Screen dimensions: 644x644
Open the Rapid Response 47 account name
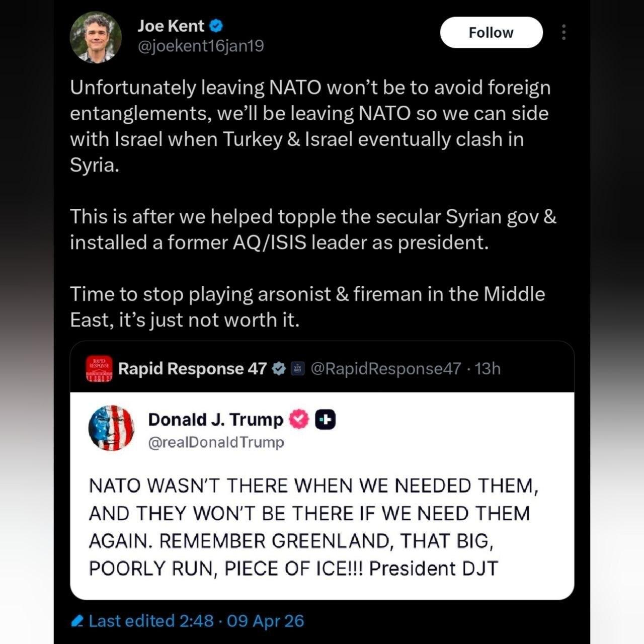coord(192,369)
